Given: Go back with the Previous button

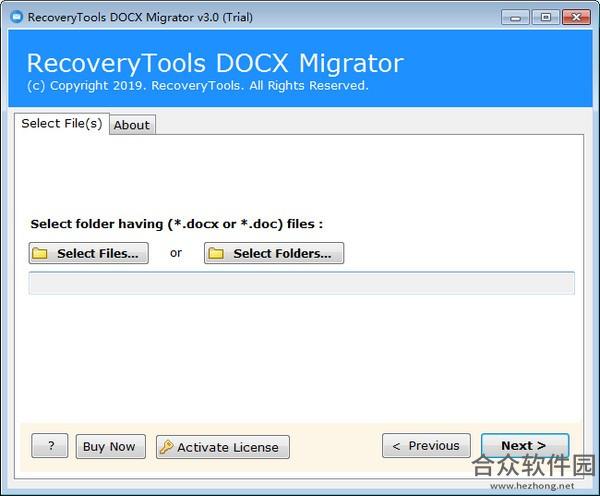Looking at the screenshot, I should (x=426, y=445).
